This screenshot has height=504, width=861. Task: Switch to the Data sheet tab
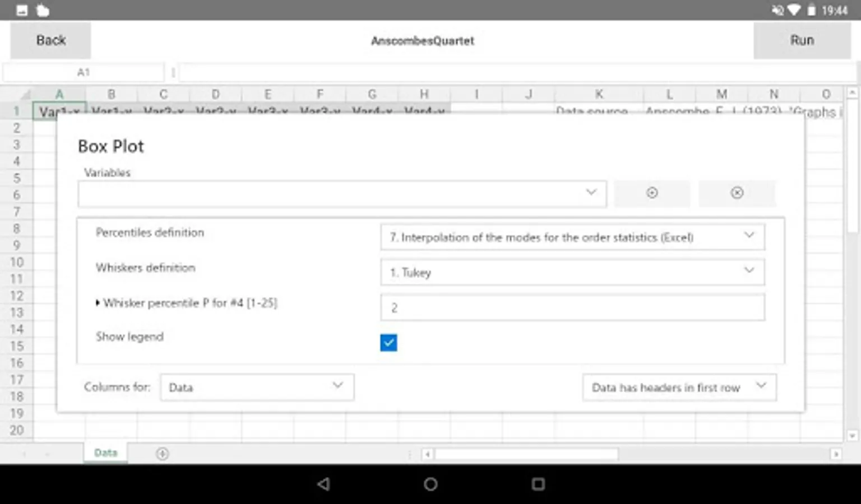click(105, 452)
